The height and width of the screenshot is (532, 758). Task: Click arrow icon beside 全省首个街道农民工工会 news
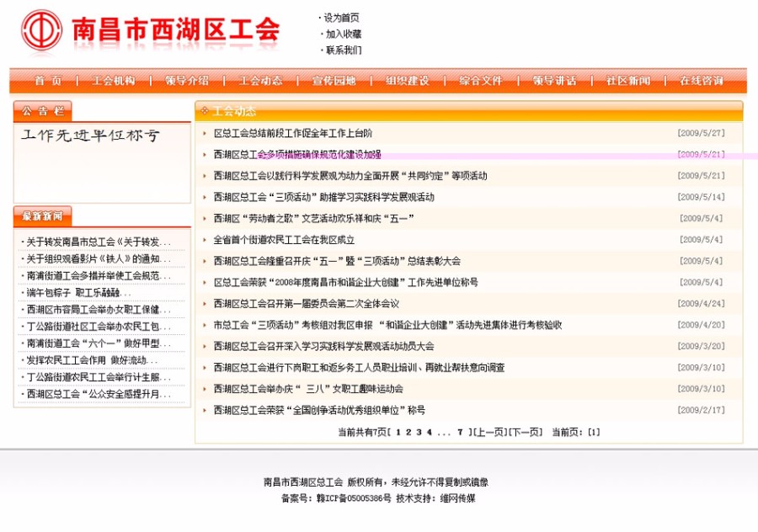[x=205, y=239]
